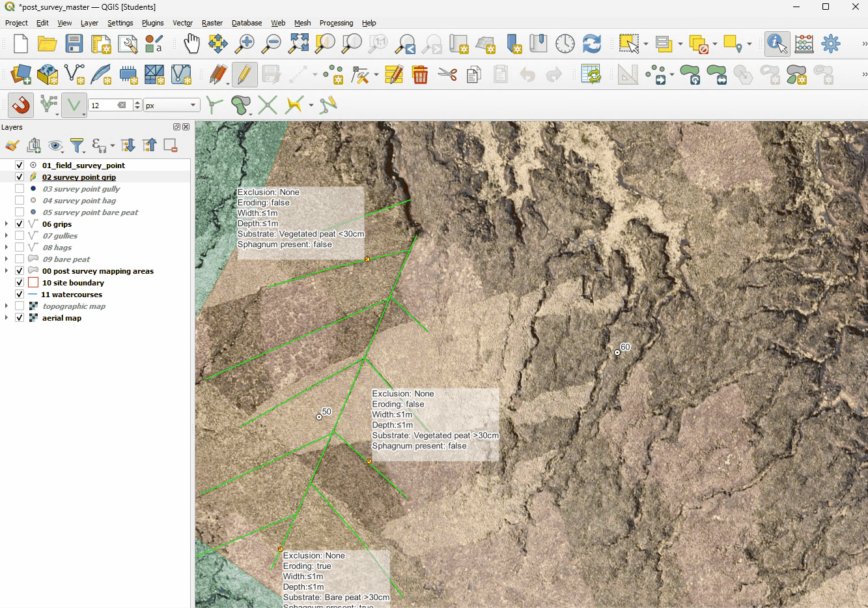This screenshot has width=868, height=608.
Task: Expand the 06 grips layer tree
Action: tap(7, 224)
